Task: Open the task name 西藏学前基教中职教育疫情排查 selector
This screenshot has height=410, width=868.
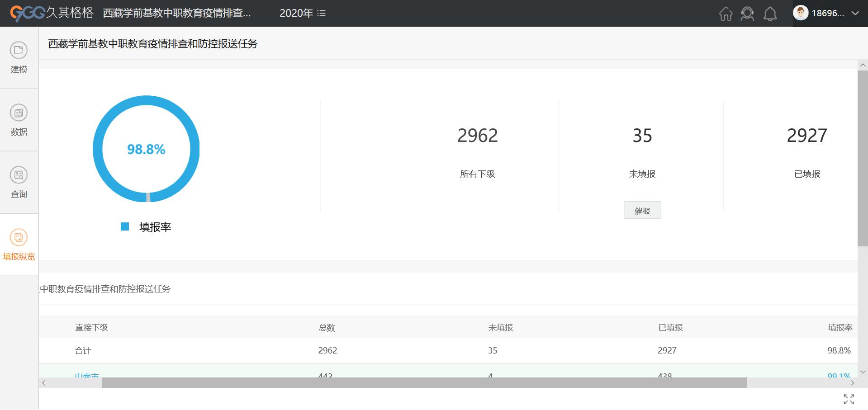Action: [176, 13]
